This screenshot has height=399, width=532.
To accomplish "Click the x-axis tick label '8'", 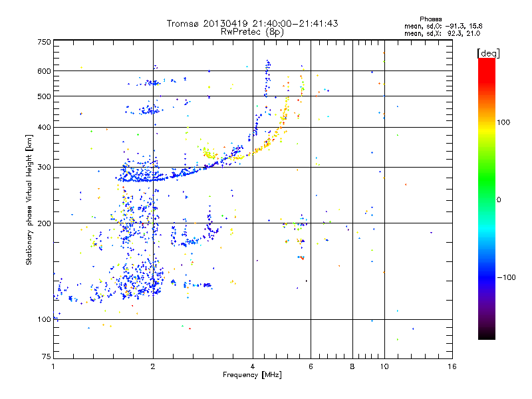I will click(x=352, y=366).
